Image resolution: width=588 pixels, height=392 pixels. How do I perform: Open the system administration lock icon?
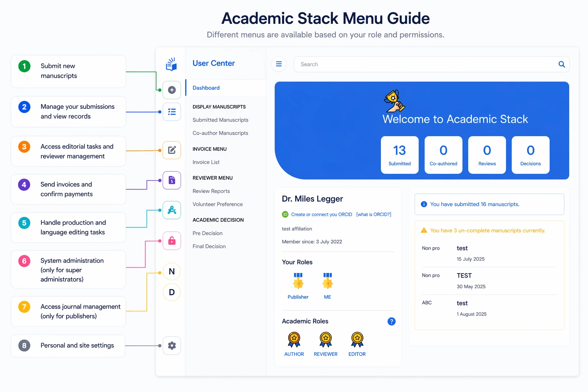(x=172, y=241)
